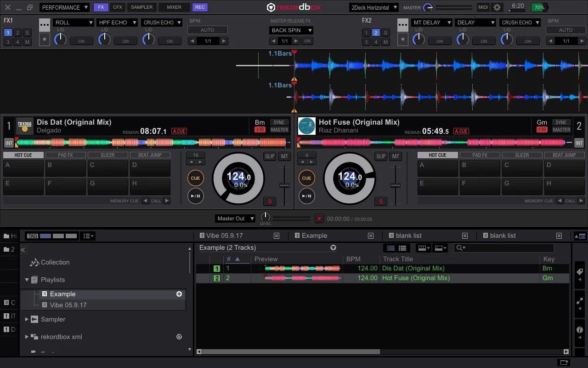Click FX2 three-dots button
The height and width of the screenshot is (368, 588).
coord(403,25)
